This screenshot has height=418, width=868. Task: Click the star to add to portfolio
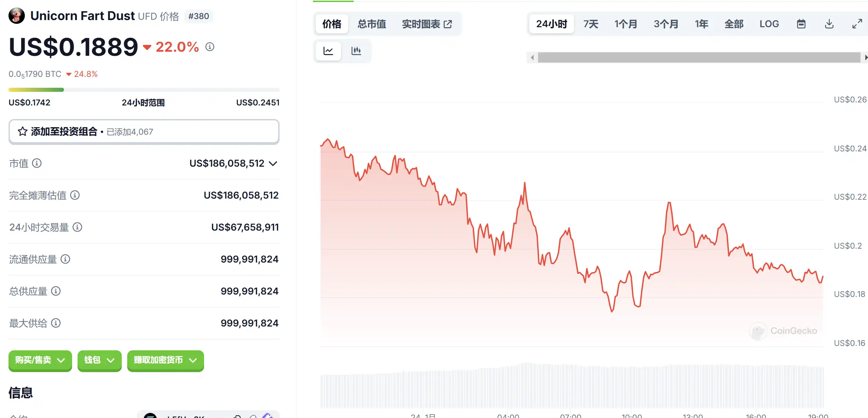tap(23, 131)
